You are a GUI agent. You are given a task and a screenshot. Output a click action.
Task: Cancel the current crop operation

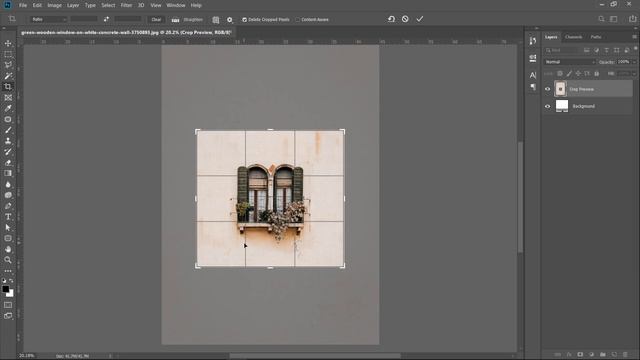tap(405, 19)
